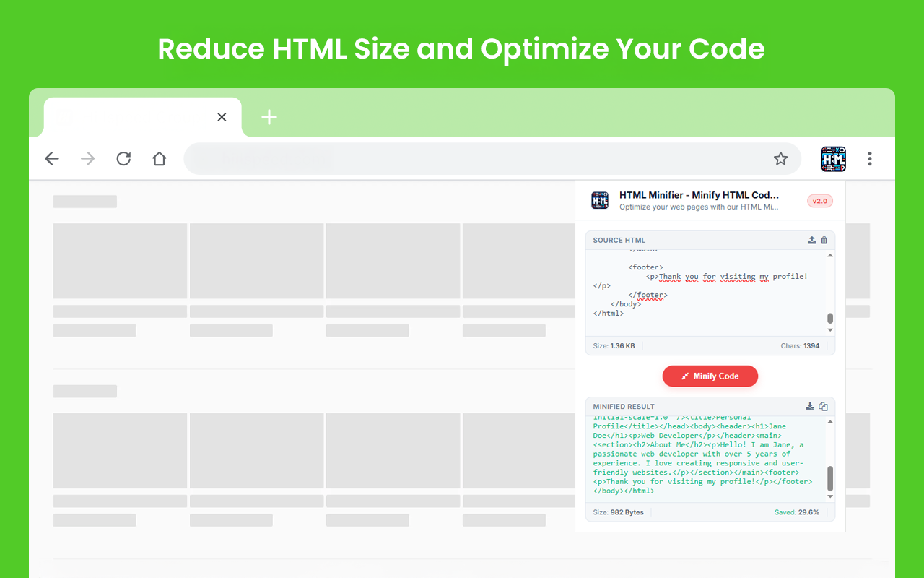924x578 pixels.
Task: Click the "</body></html>" line in Minified Result
Action: tap(624, 491)
